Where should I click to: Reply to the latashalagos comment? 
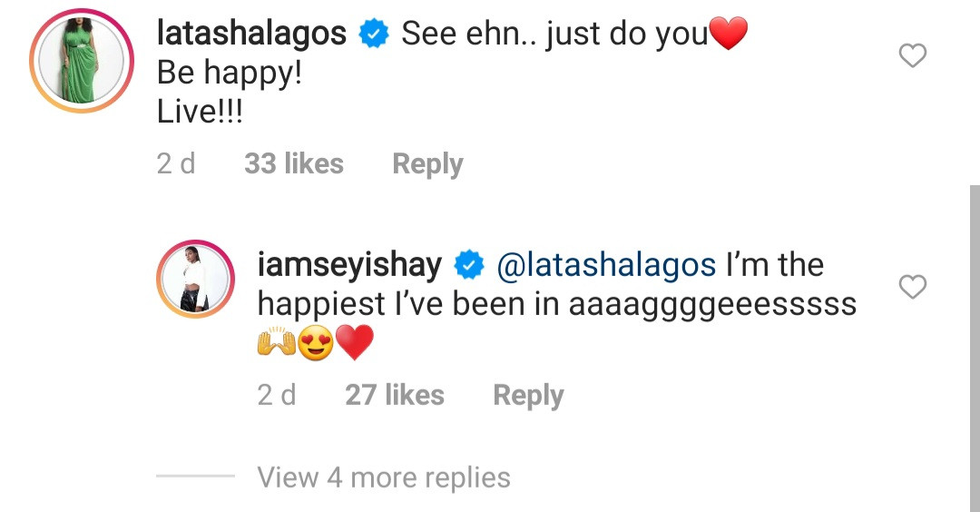pos(427,164)
